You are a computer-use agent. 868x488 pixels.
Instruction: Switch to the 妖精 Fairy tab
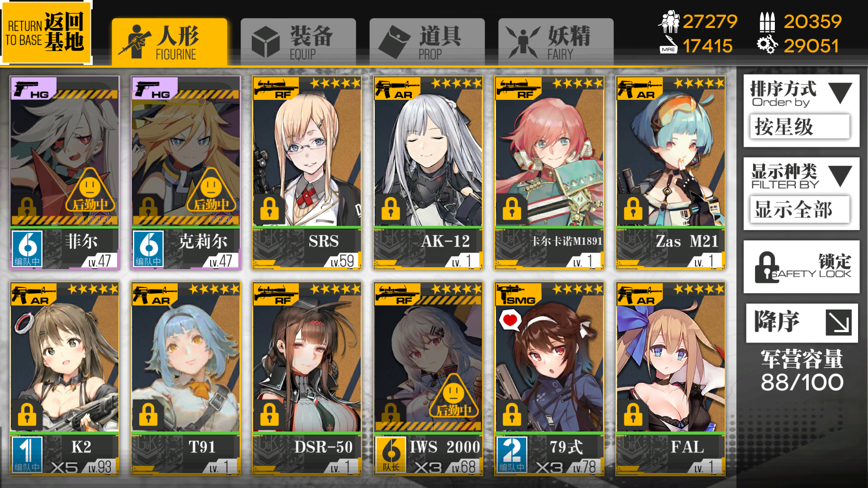click(x=556, y=42)
